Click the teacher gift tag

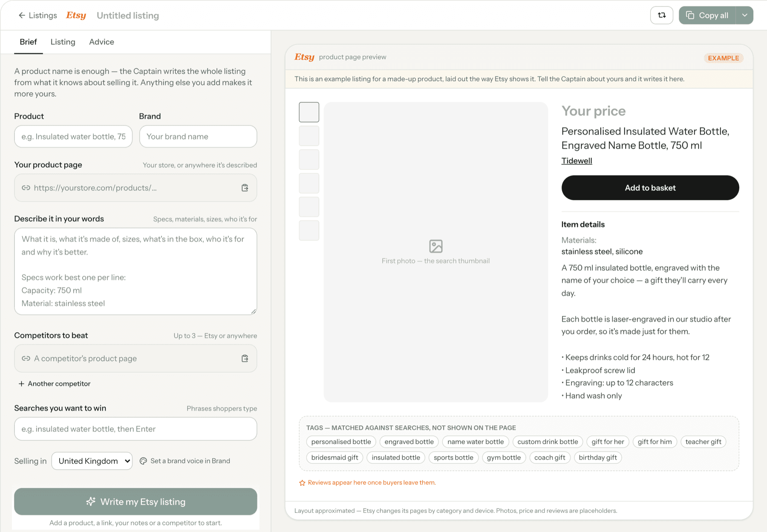click(x=703, y=442)
